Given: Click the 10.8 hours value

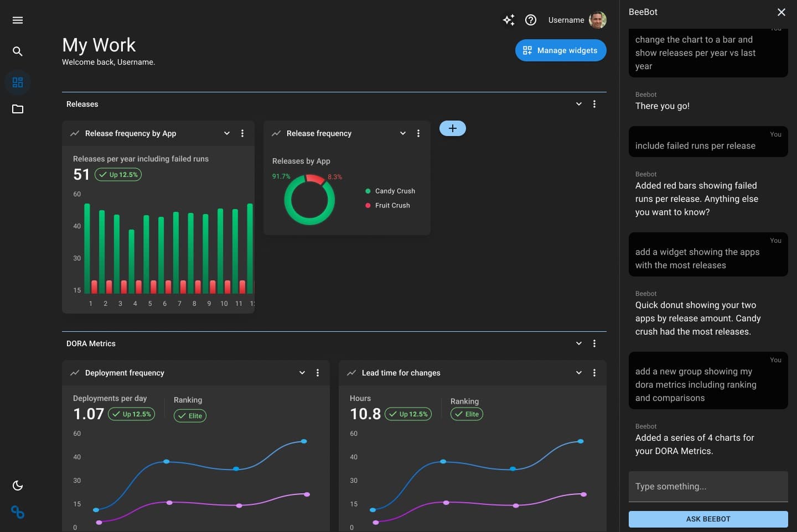Looking at the screenshot, I should coord(365,414).
